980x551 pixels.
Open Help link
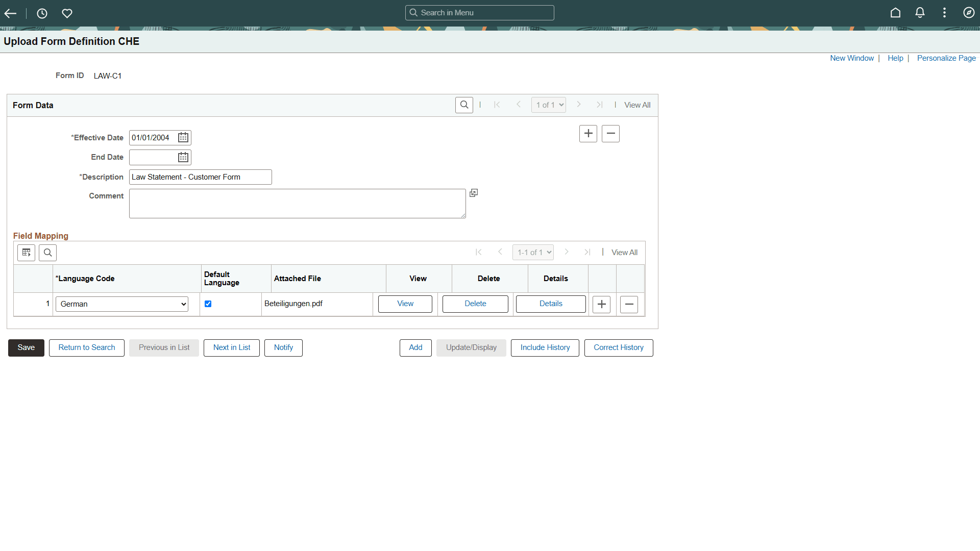tap(895, 58)
